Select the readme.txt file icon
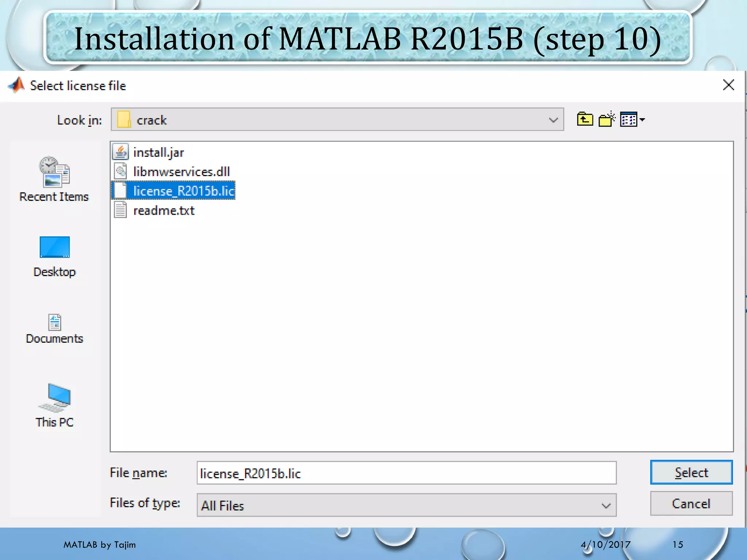This screenshot has width=747, height=560. pos(120,210)
